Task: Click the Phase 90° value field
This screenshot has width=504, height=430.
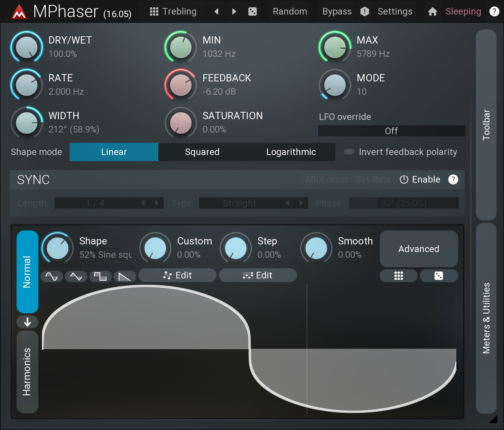Action: (x=404, y=203)
